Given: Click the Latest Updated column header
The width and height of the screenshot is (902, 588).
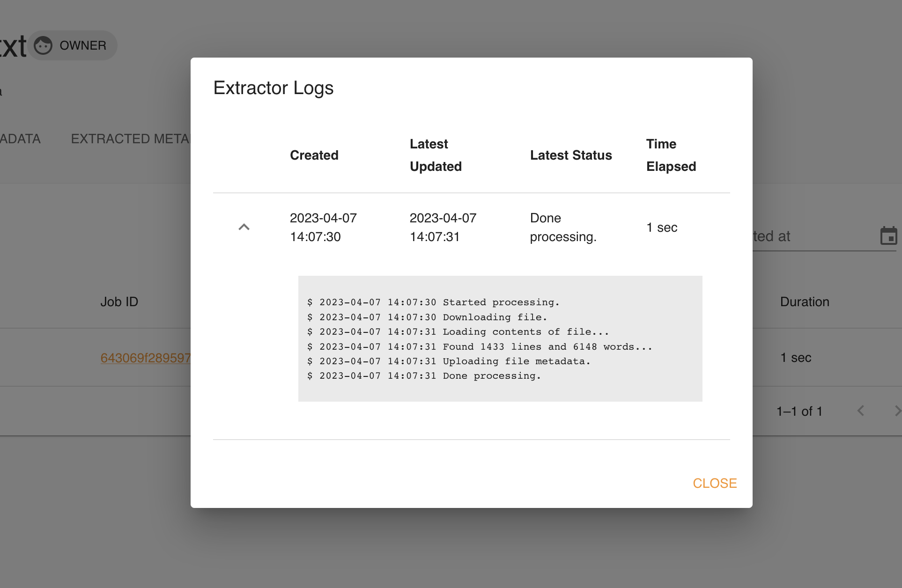Looking at the screenshot, I should coord(436,155).
